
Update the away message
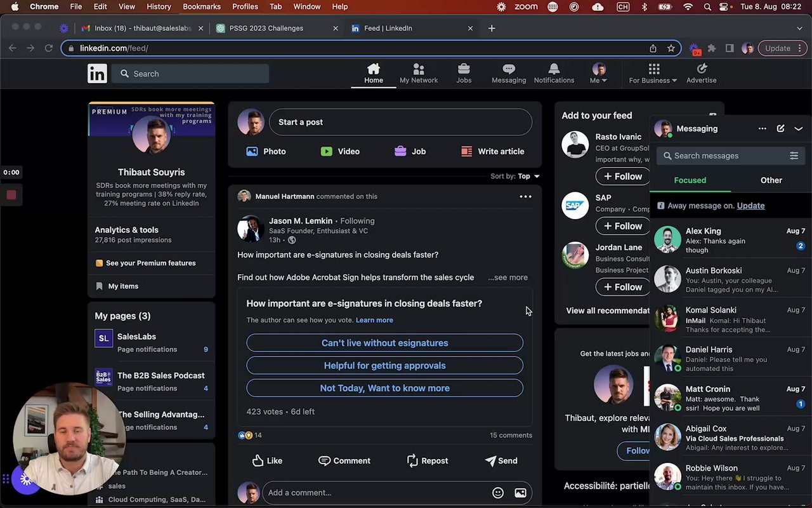(750, 206)
